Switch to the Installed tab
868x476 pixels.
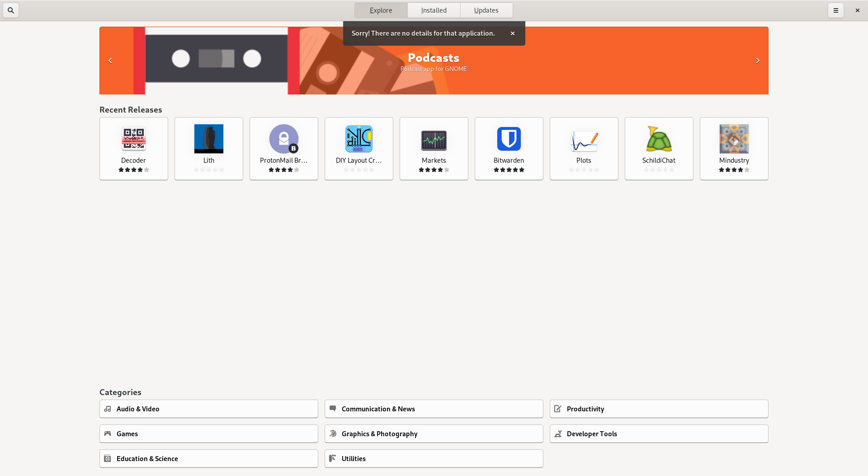[x=434, y=10]
